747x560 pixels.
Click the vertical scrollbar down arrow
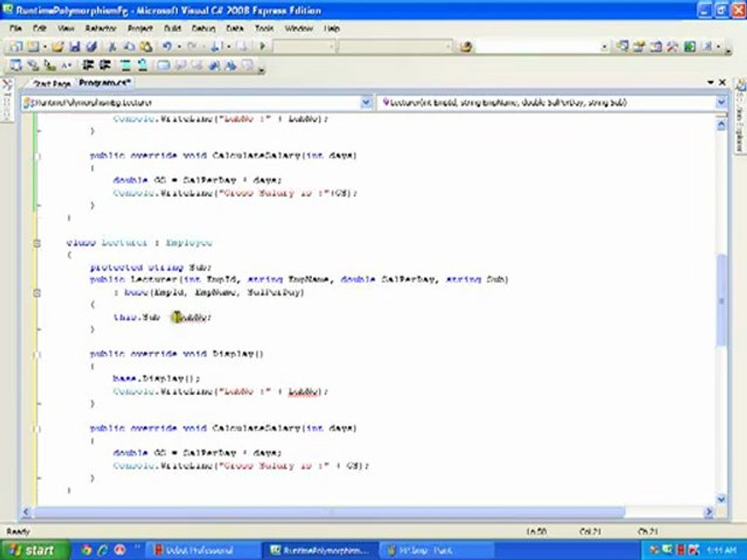tap(721, 499)
